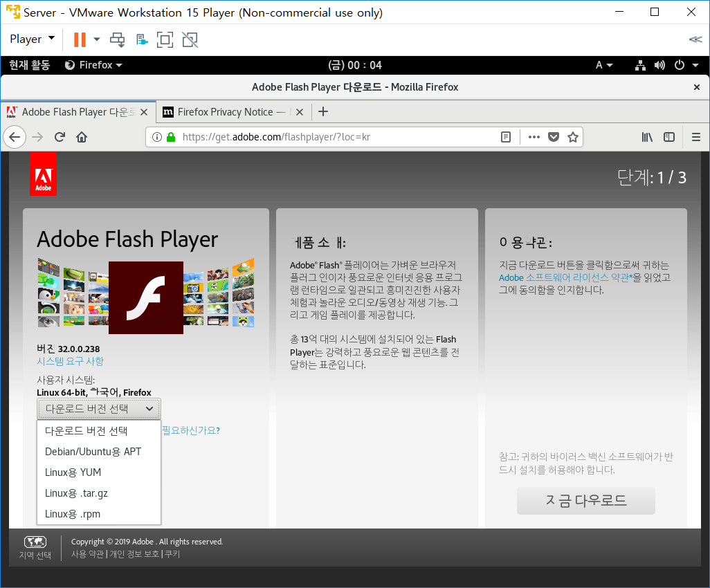The image size is (710, 588).
Task: Pause the virtual machine
Action: click(80, 39)
